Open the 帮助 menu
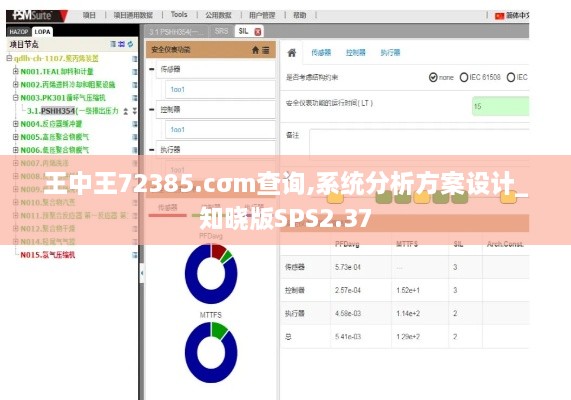 point(300,15)
